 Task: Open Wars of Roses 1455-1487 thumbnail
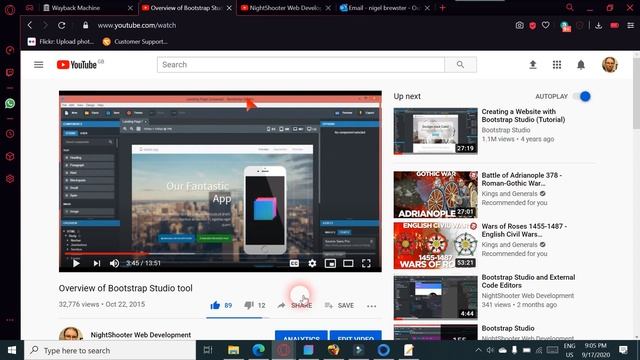[x=436, y=246]
